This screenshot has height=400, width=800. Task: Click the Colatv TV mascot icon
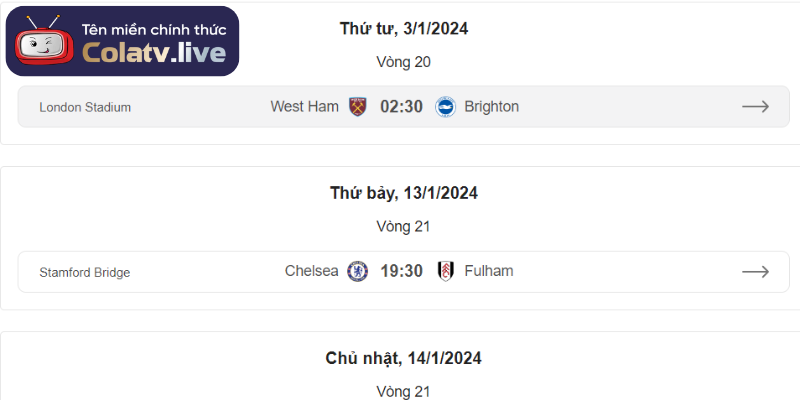pos(42,42)
